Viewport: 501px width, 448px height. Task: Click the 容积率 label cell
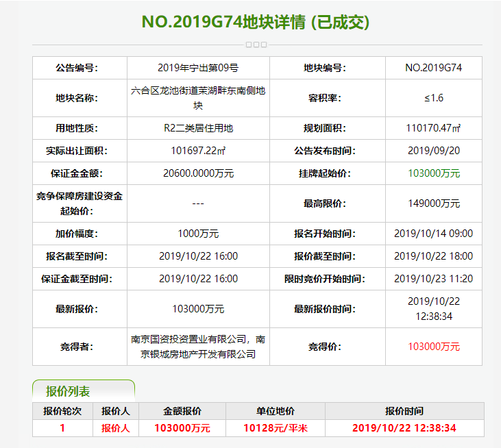tap(328, 98)
